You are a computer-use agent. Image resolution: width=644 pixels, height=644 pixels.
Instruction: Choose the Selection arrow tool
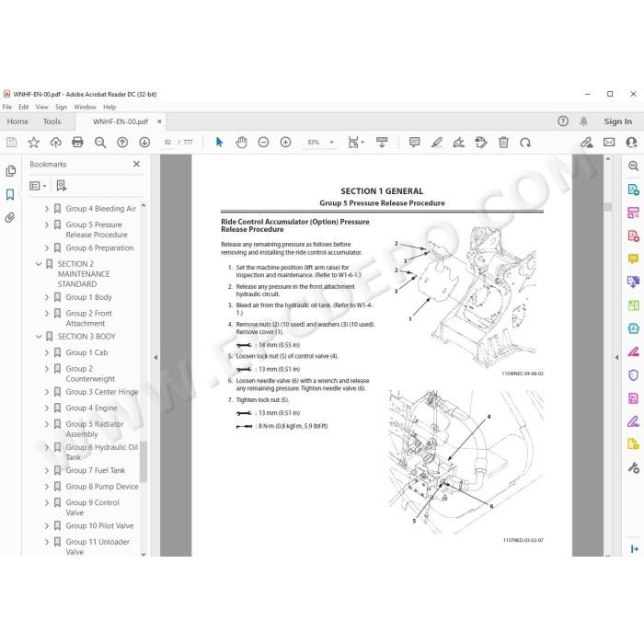[219, 142]
